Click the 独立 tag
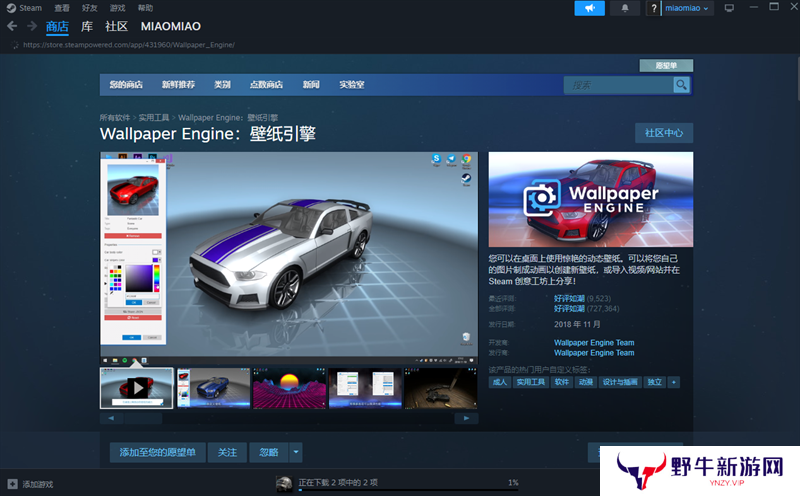This screenshot has width=800, height=496. 655,382
